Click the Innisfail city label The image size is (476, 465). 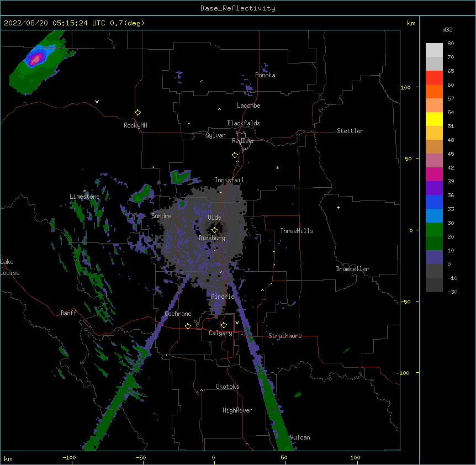pyautogui.click(x=229, y=180)
